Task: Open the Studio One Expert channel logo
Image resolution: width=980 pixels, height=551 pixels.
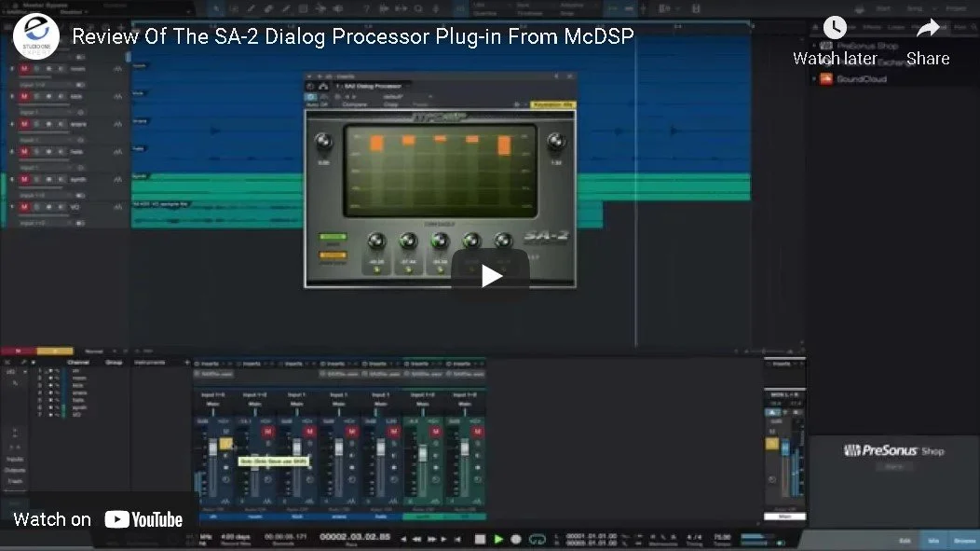Action: (x=36, y=36)
